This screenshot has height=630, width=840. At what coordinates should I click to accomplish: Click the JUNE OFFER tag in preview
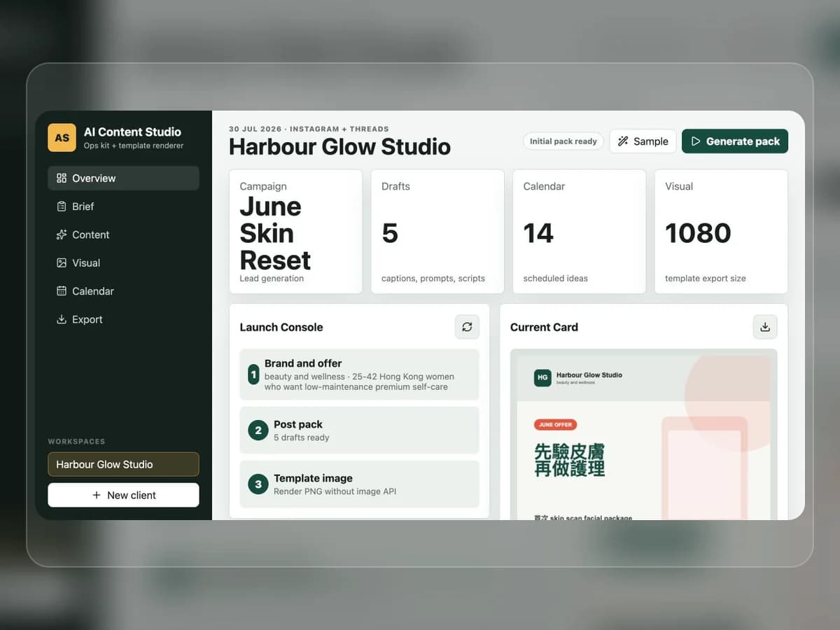click(555, 425)
